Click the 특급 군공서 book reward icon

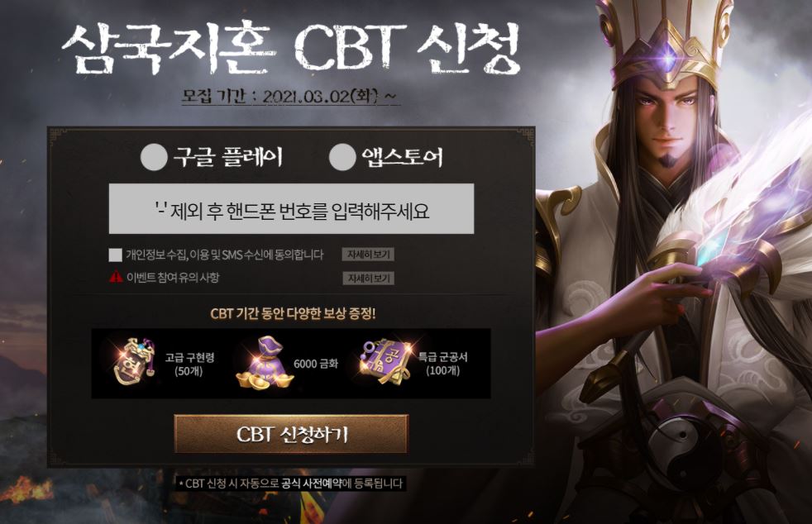point(386,361)
